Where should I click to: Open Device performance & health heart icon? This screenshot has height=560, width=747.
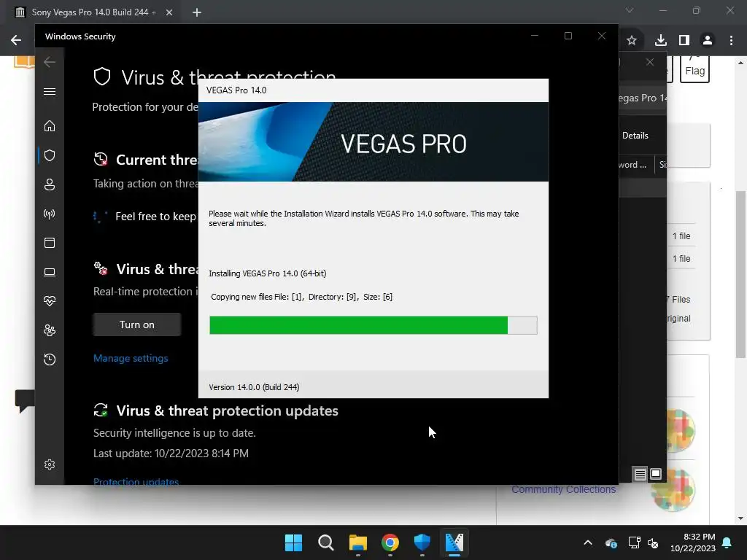50,301
